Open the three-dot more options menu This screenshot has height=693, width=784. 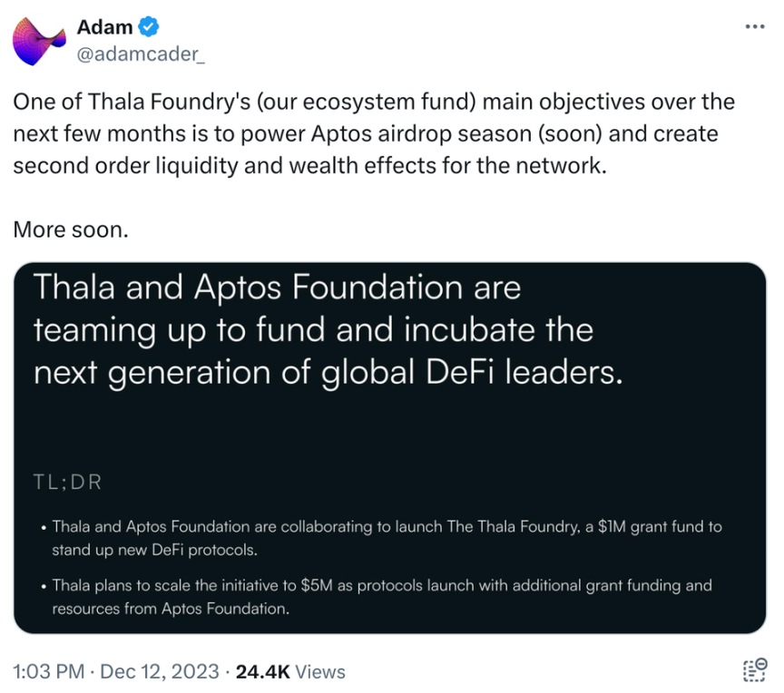pos(754,26)
